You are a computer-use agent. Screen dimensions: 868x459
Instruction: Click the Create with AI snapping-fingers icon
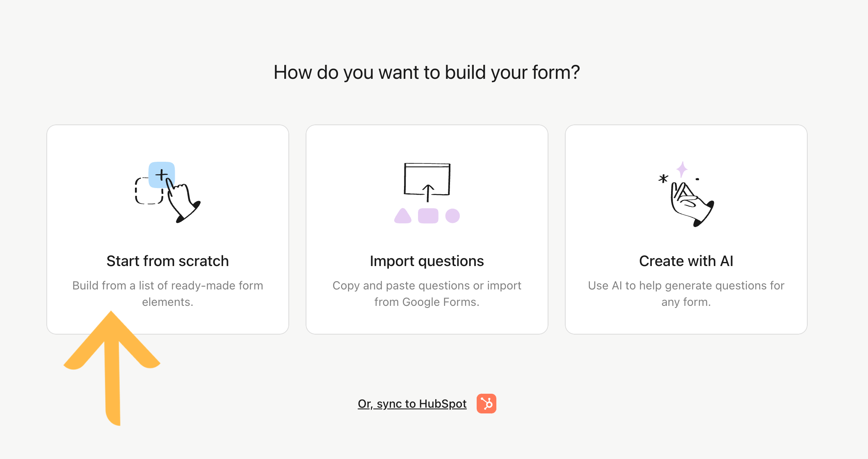(x=686, y=194)
